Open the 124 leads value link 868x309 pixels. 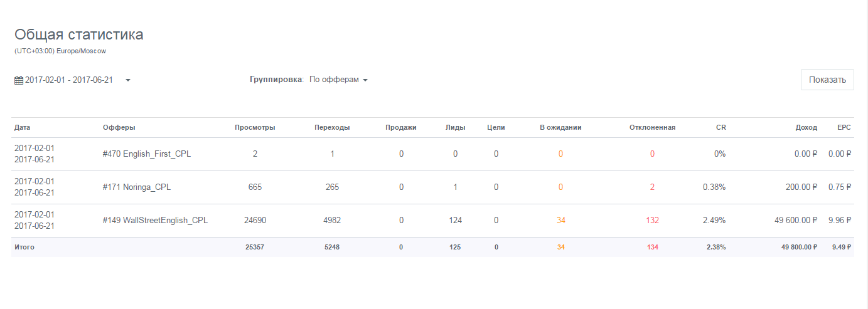coord(455,221)
